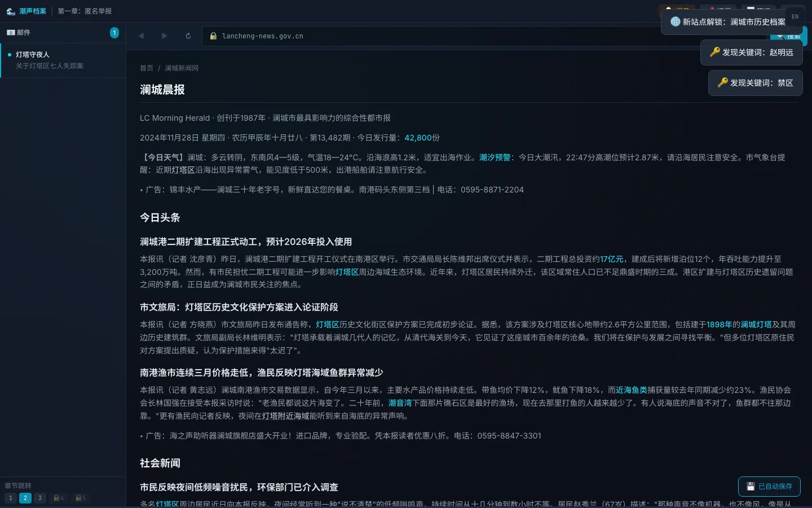The width and height of the screenshot is (812, 508).
Task: Click the browser forward arrow
Action: coord(165,36)
